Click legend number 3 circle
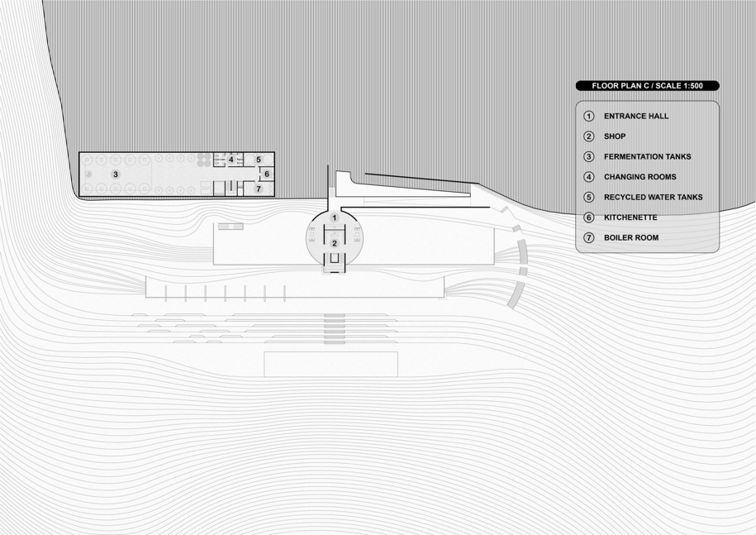756x535 pixels. pos(589,157)
